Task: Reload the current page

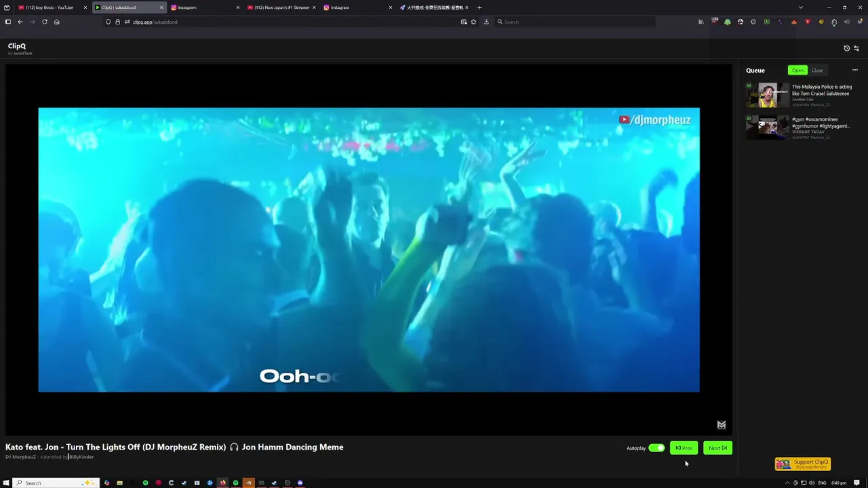Action: (x=45, y=22)
